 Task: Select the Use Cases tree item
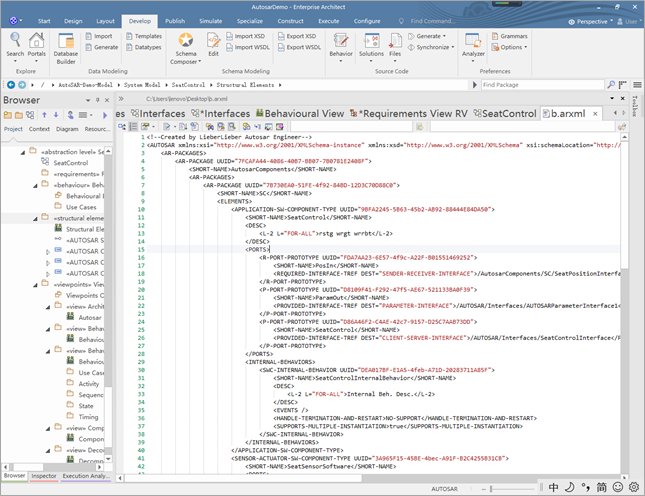coord(81,207)
